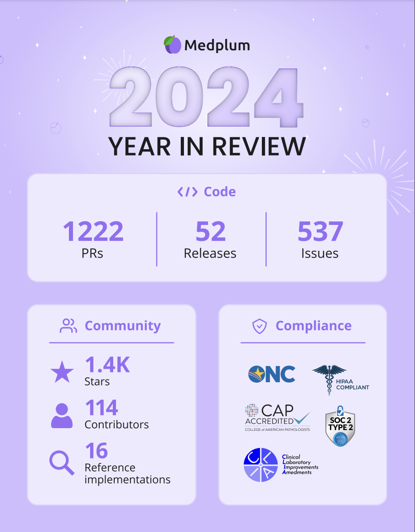Click the person icon beside Contributors count
Image resolution: width=415 pixels, height=532 pixels.
pos(62,414)
